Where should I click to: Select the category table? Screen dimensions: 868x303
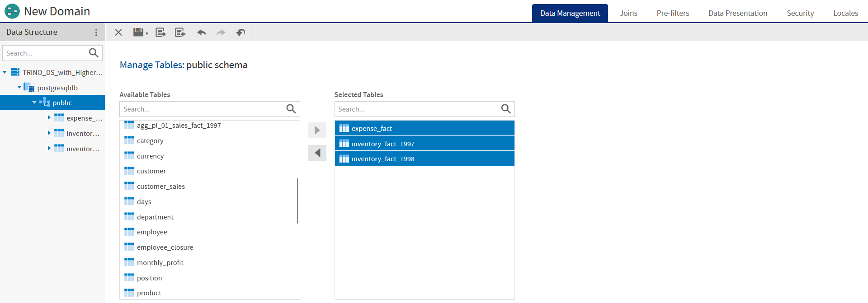click(210, 140)
